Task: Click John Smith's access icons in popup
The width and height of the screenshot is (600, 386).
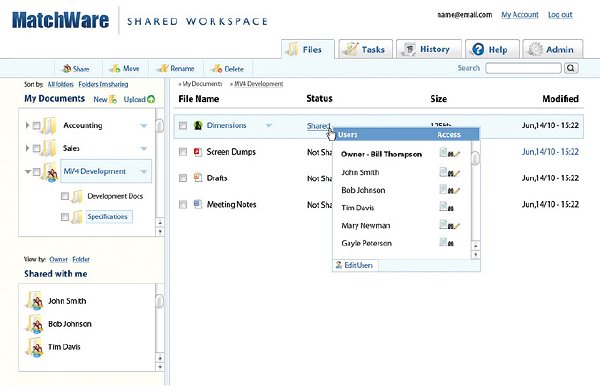Action: (x=449, y=173)
